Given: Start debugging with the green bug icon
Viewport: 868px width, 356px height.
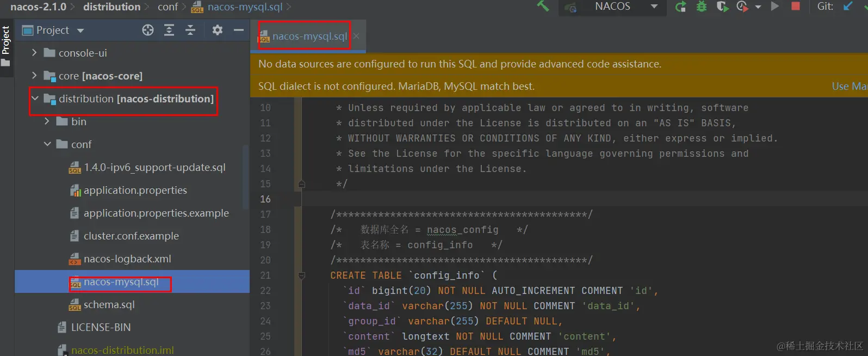Looking at the screenshot, I should click(702, 7).
